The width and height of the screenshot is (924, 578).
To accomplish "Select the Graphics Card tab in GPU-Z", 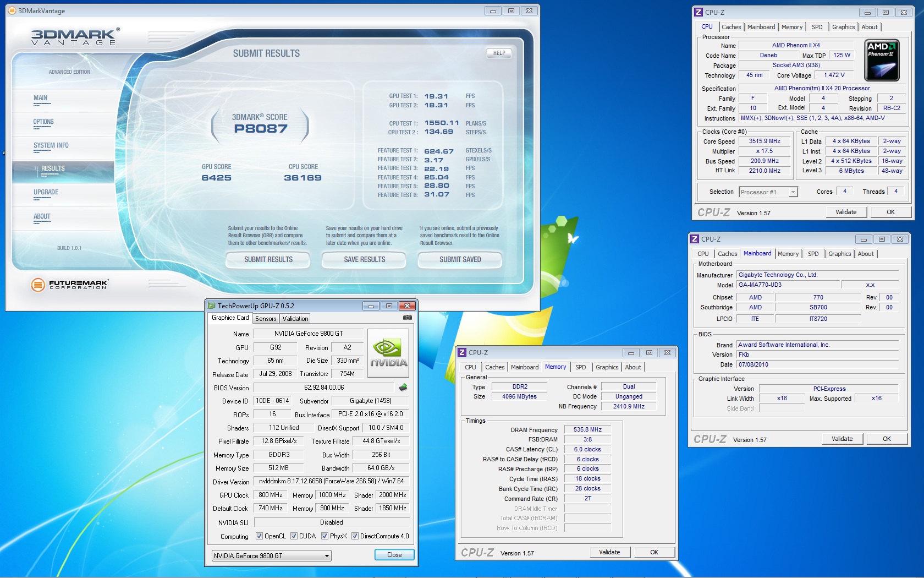I will click(x=230, y=318).
